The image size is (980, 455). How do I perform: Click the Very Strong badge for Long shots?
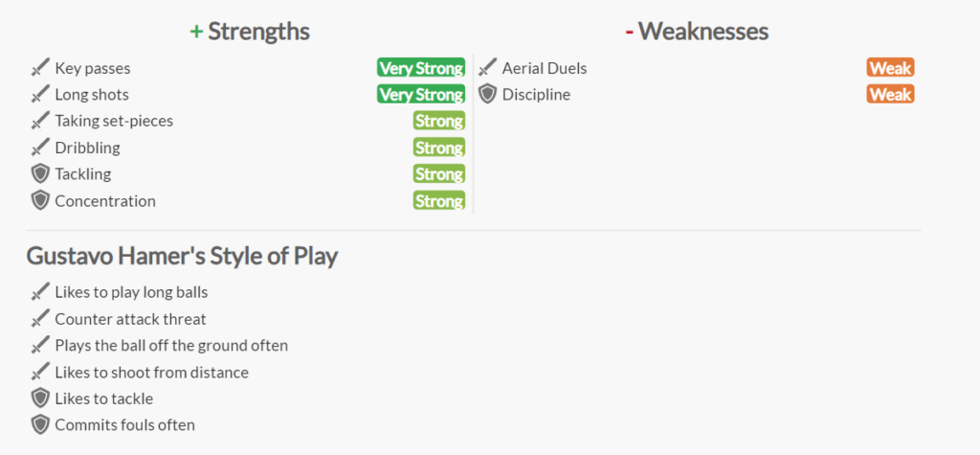(421, 95)
